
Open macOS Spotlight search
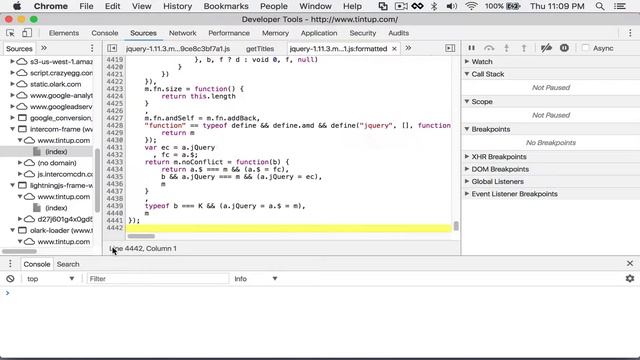pyautogui.click(x=600, y=6)
